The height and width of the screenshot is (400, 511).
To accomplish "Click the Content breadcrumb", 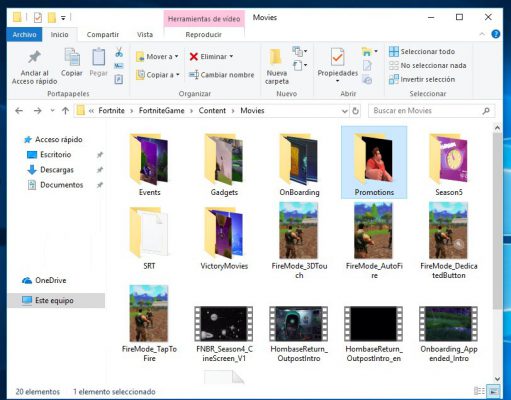I will pyautogui.click(x=212, y=111).
